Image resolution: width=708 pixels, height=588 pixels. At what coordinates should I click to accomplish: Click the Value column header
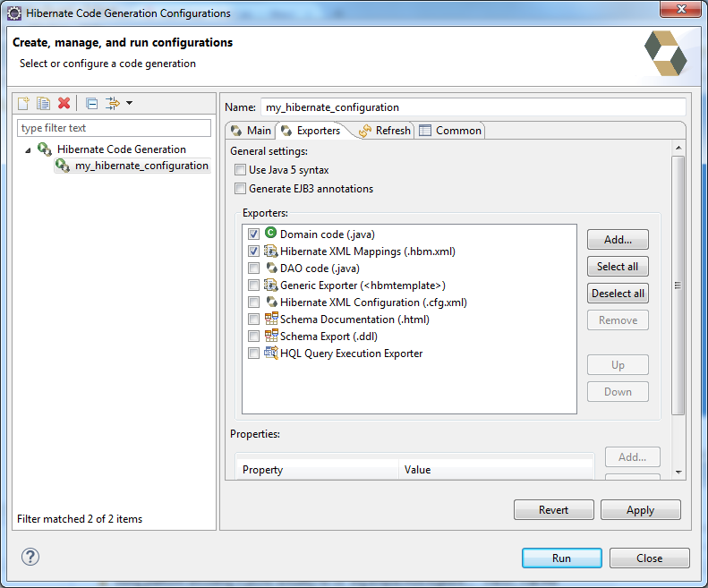point(496,470)
